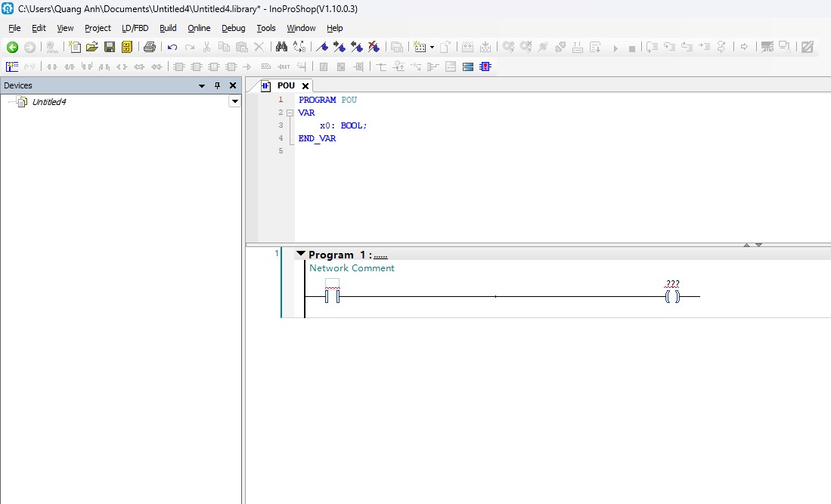Open the File menu
This screenshot has height=504, width=831.
pos(14,28)
